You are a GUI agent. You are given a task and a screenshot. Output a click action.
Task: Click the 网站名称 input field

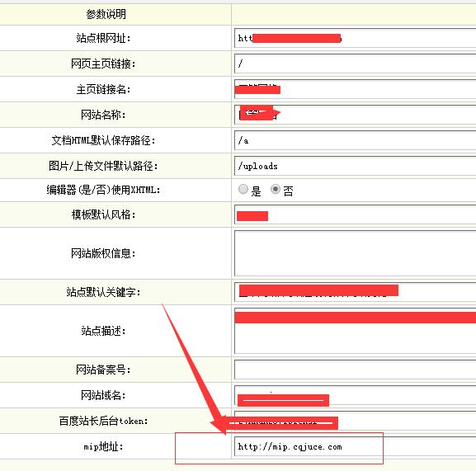pyautogui.click(x=356, y=115)
